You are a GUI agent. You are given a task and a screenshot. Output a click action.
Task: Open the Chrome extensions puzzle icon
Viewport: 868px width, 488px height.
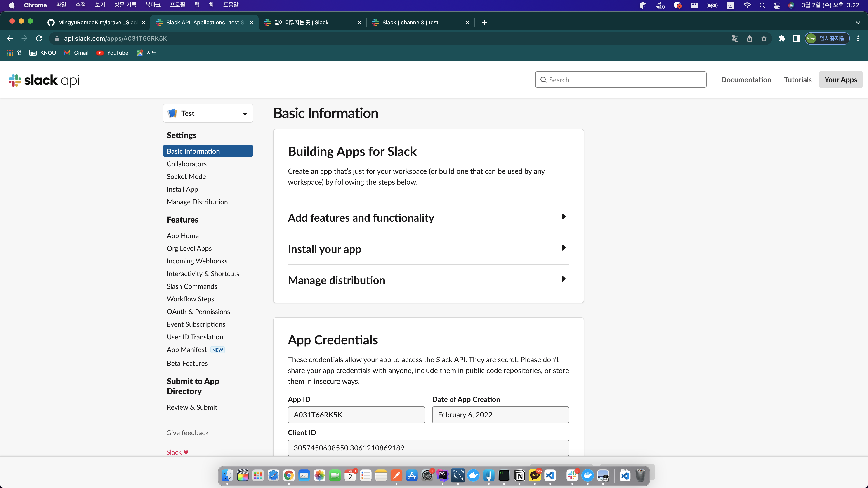coord(782,38)
